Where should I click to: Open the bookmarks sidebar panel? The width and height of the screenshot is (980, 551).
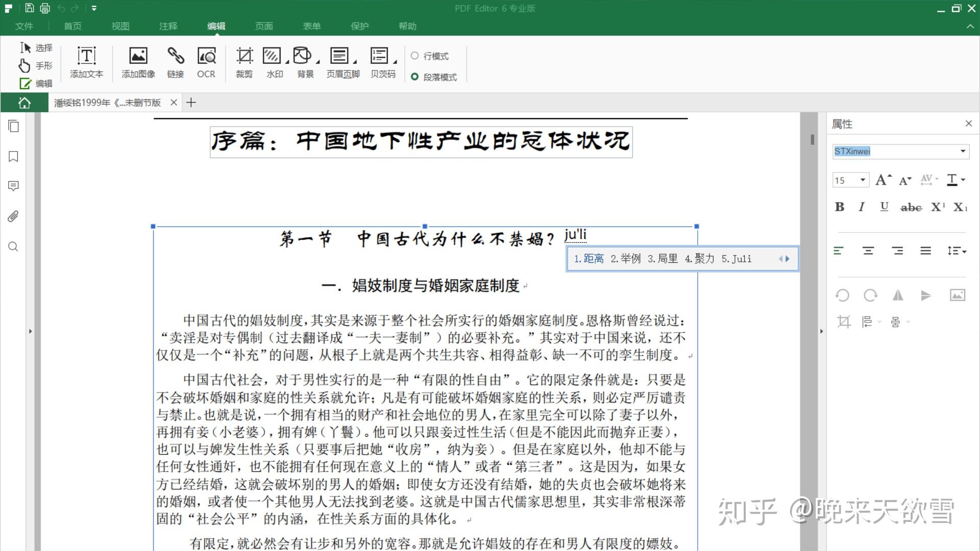(14, 156)
